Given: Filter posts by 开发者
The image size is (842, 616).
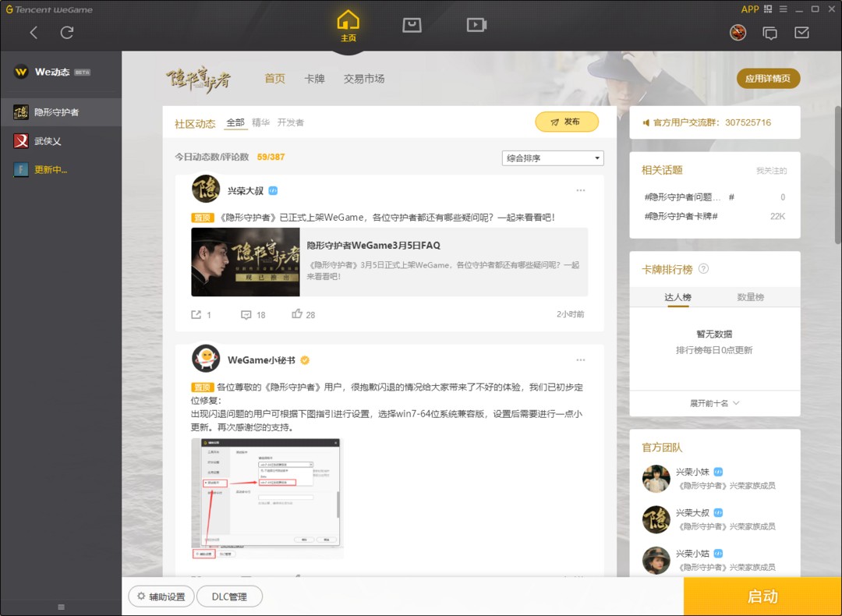Looking at the screenshot, I should pyautogui.click(x=291, y=122).
